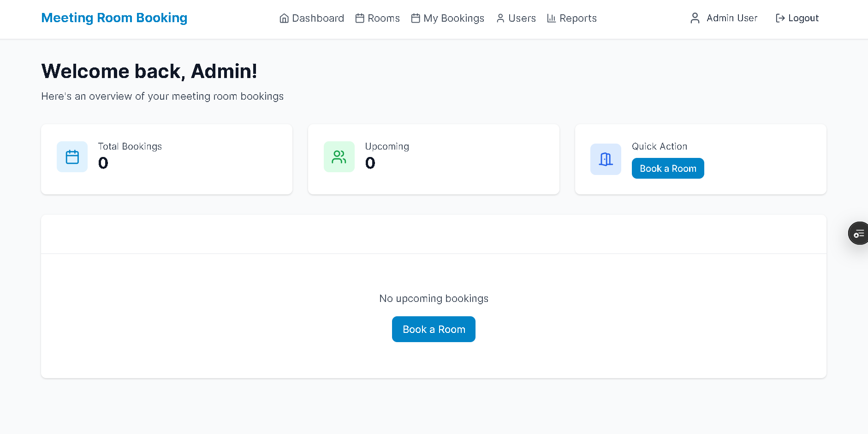This screenshot has width=868, height=434.
Task: Select the Admin User name label
Action: tap(732, 18)
